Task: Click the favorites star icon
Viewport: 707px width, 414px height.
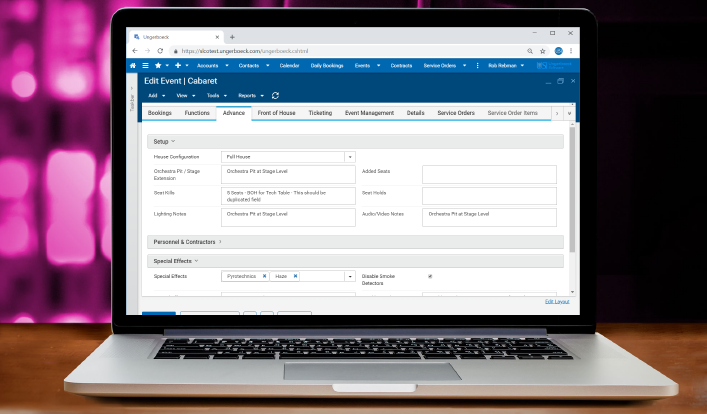Action: pos(158,65)
